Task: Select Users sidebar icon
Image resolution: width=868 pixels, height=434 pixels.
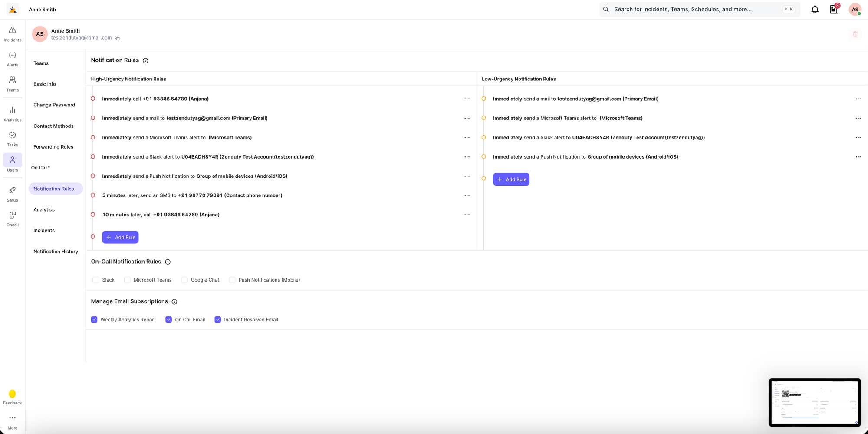Action: pyautogui.click(x=13, y=164)
